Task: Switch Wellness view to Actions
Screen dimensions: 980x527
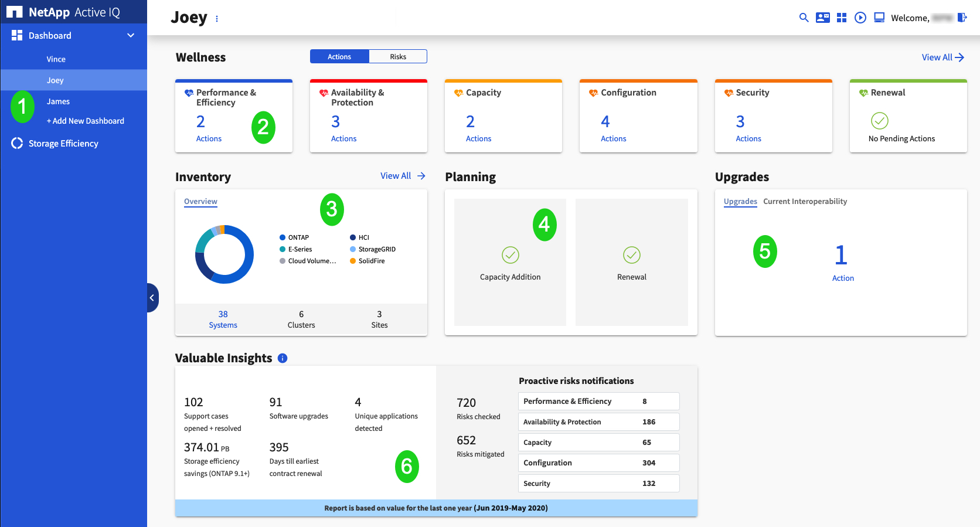Action: click(x=339, y=56)
